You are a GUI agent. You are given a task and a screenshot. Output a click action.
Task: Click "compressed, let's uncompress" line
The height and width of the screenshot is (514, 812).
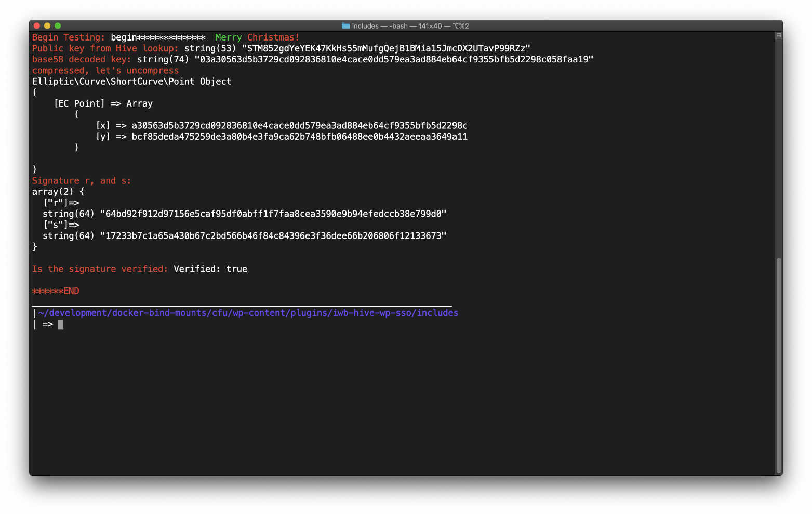(x=105, y=71)
